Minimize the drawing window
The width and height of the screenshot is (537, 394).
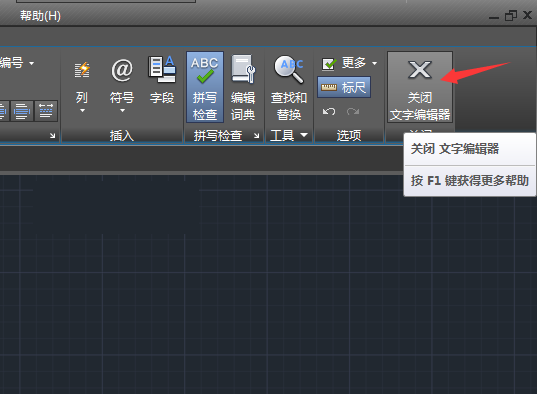[x=494, y=17]
